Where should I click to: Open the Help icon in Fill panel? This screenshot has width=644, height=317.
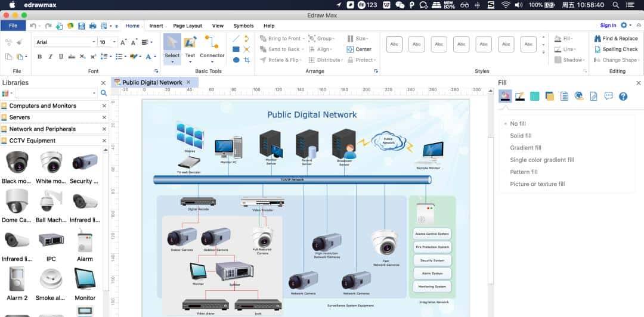pos(623,97)
